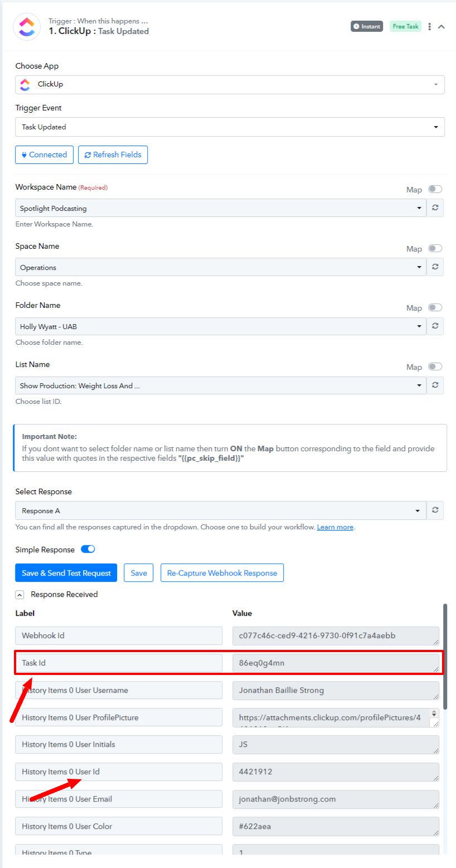Click the Save button
The height and width of the screenshot is (868, 456).
139,573
